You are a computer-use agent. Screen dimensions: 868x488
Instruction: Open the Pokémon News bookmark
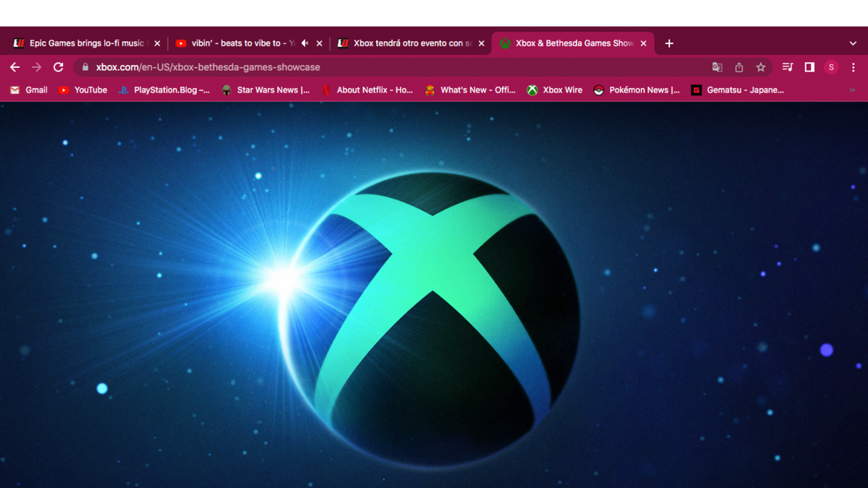637,90
